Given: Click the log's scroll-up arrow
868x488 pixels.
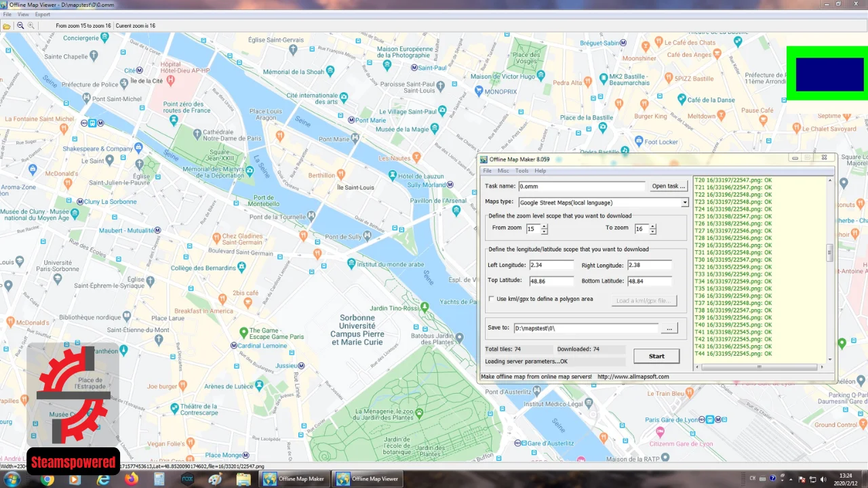Looking at the screenshot, I should (x=829, y=180).
